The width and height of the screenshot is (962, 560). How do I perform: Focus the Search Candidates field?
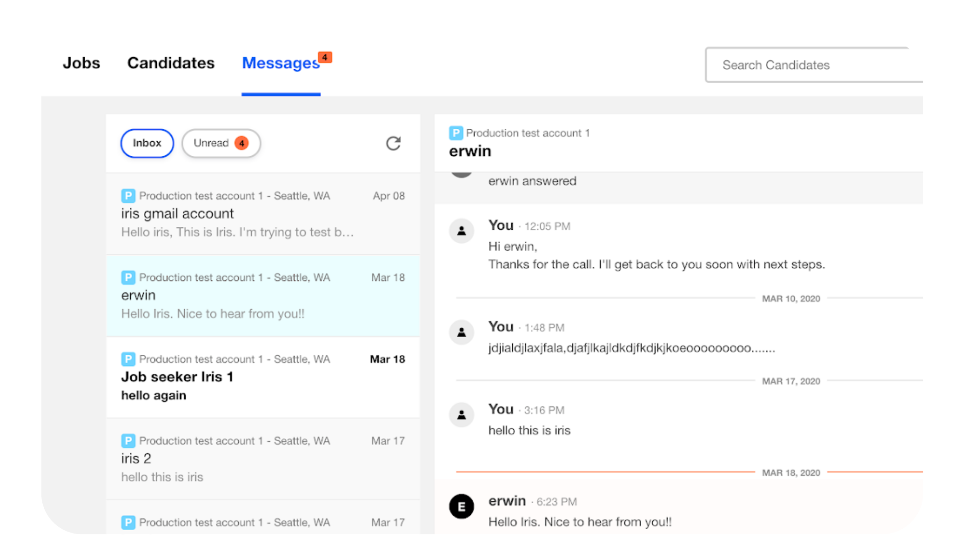point(814,65)
